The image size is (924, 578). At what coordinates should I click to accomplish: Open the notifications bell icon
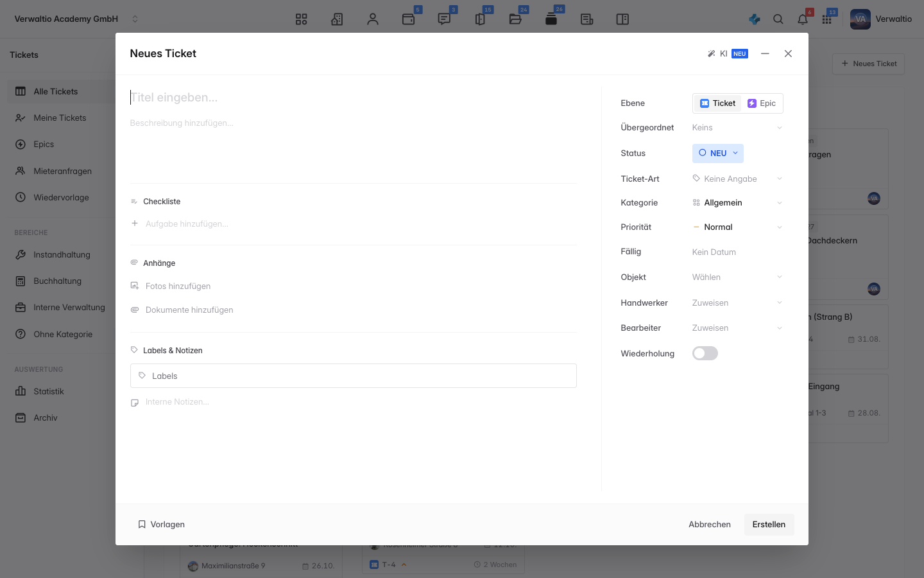tap(803, 19)
